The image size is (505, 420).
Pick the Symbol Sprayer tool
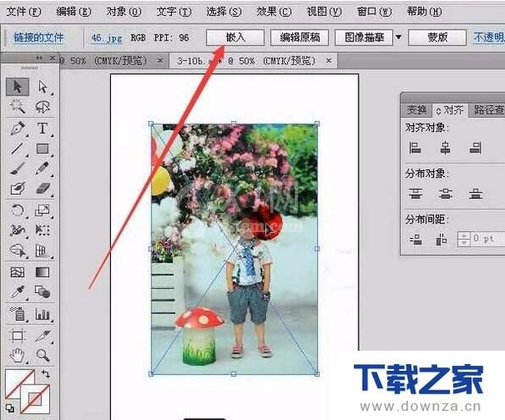[18, 313]
